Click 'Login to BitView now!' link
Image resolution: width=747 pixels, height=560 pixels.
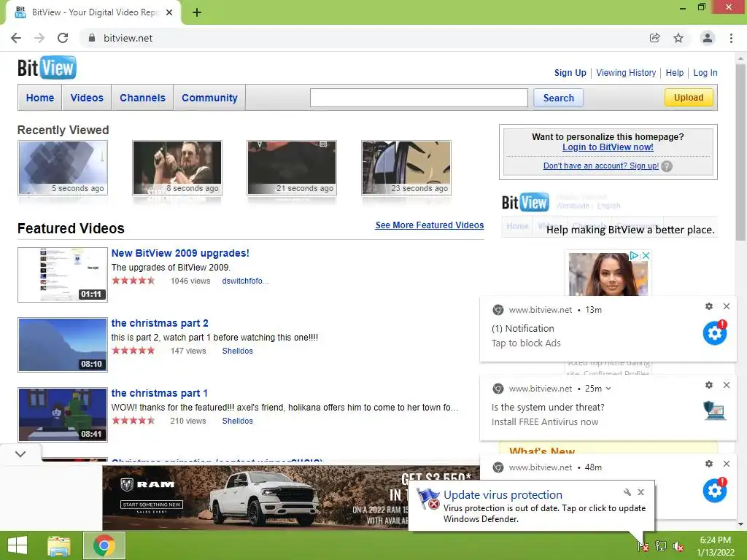[x=608, y=147]
